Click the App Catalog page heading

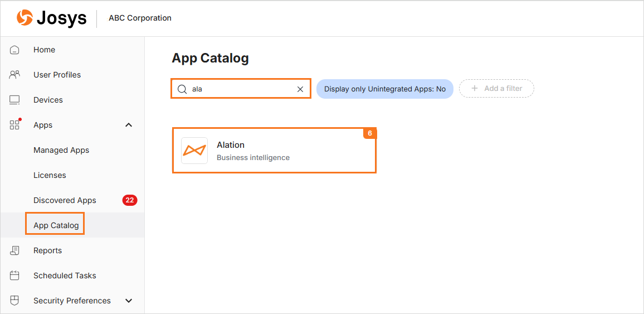click(x=210, y=59)
